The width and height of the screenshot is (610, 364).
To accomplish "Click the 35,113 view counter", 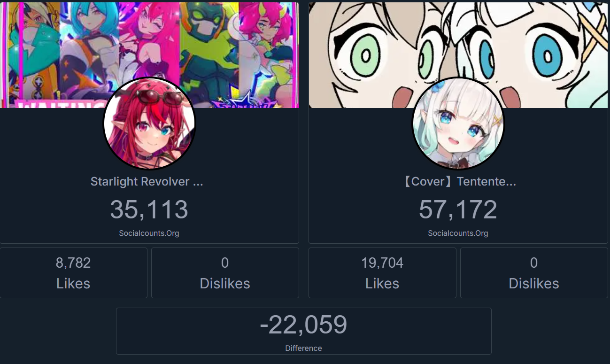I will (149, 209).
